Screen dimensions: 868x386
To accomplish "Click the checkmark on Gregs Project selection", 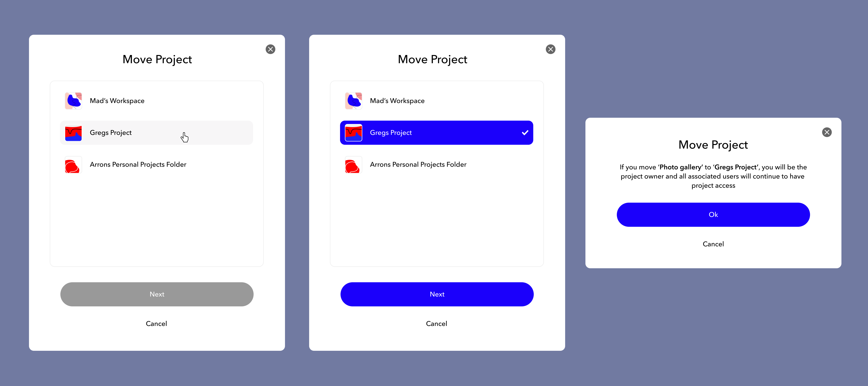I will (x=525, y=132).
